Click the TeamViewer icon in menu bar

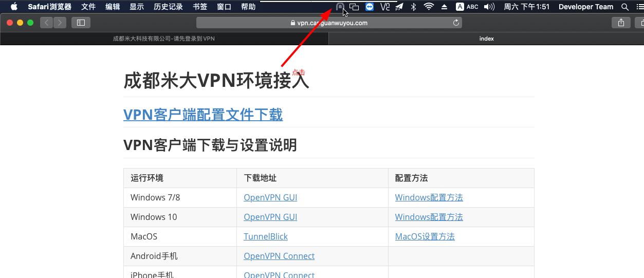point(370,7)
